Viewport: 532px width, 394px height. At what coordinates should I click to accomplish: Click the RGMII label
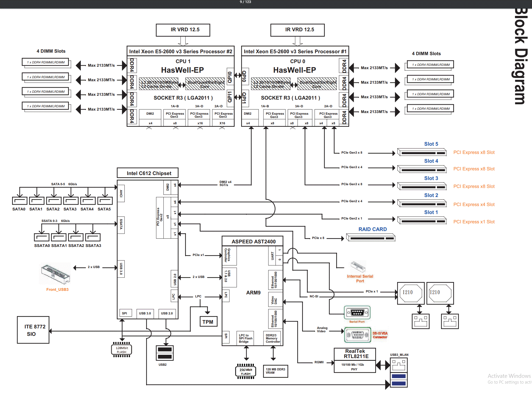319,362
